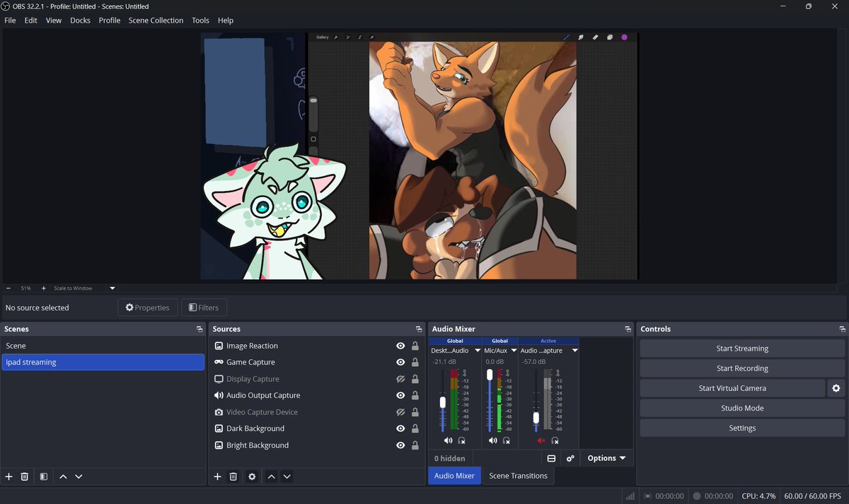Click the Mic/Aux volume slider handle
Image resolution: width=849 pixels, height=504 pixels.
point(489,375)
